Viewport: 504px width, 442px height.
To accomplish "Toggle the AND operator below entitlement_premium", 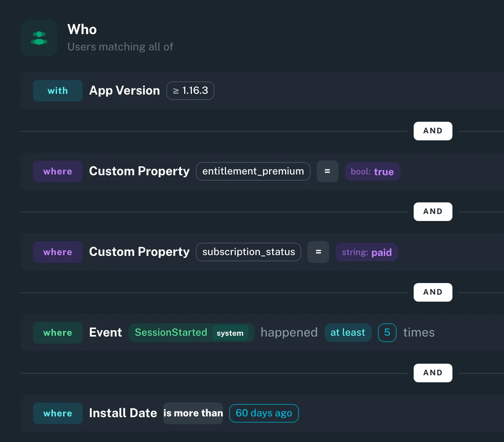I will [433, 212].
